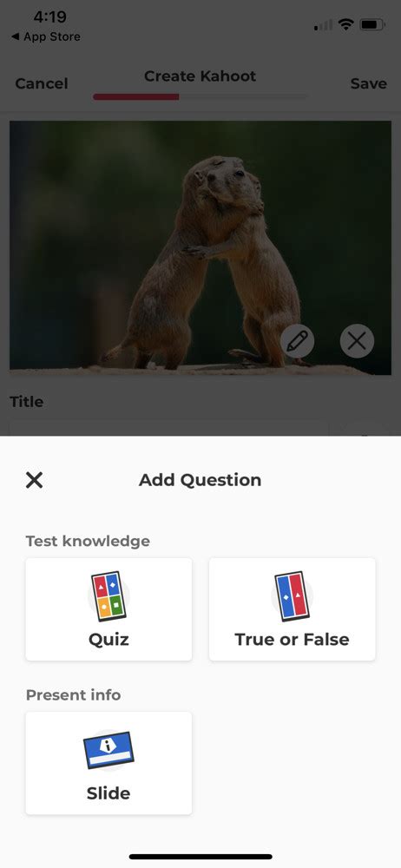Image resolution: width=401 pixels, height=868 pixels.
Task: Close the Add Question panel
Action: (x=35, y=480)
